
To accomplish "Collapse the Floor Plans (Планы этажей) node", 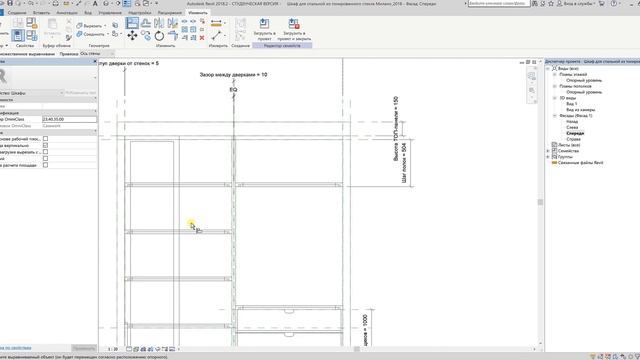I will (x=555, y=75).
